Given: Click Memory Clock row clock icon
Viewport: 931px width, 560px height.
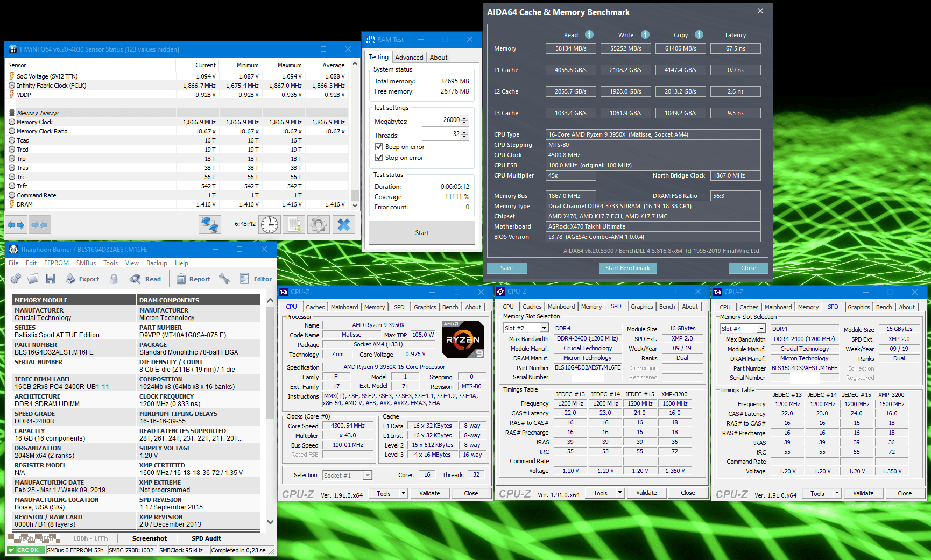Looking at the screenshot, I should click(x=12, y=122).
